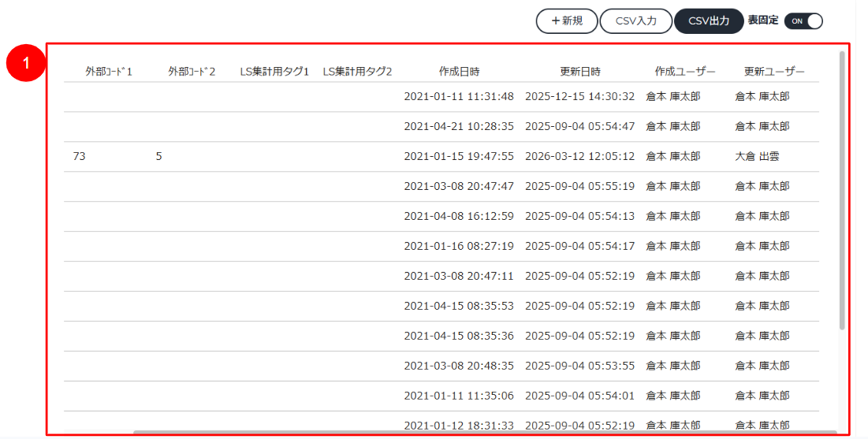
Task: Click update date 2025-09-04 05:53:55
Action: click(x=580, y=366)
